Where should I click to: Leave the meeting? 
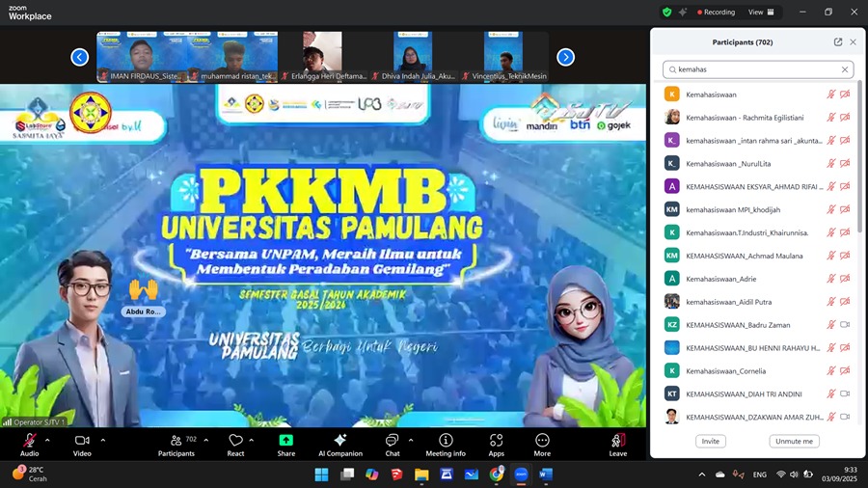click(x=618, y=445)
